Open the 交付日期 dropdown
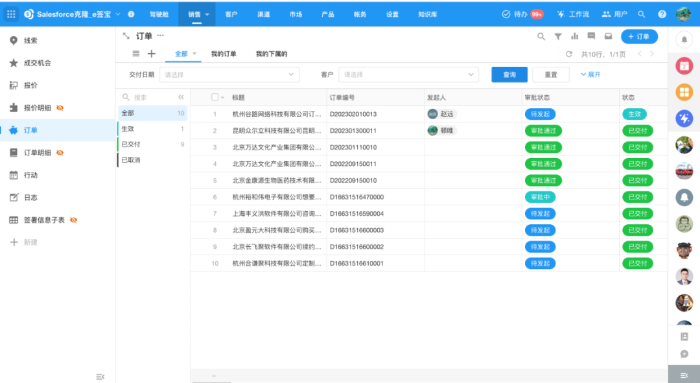This screenshot has height=383, width=700. click(x=229, y=75)
